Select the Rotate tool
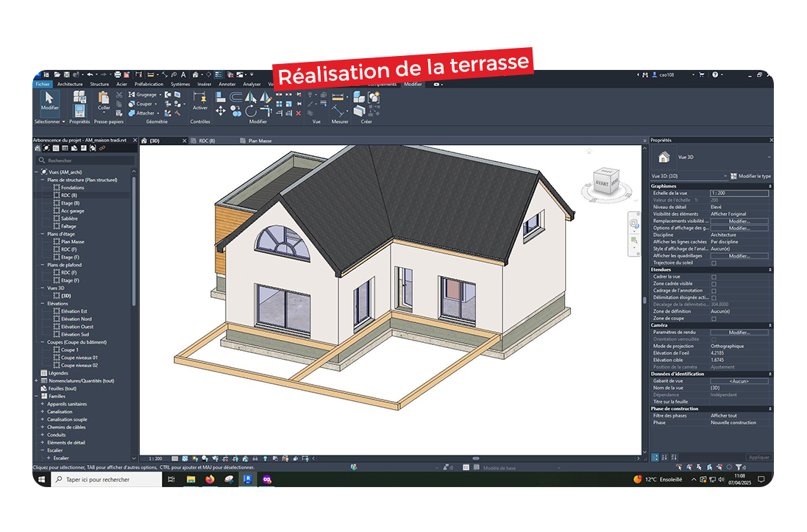 point(251,110)
